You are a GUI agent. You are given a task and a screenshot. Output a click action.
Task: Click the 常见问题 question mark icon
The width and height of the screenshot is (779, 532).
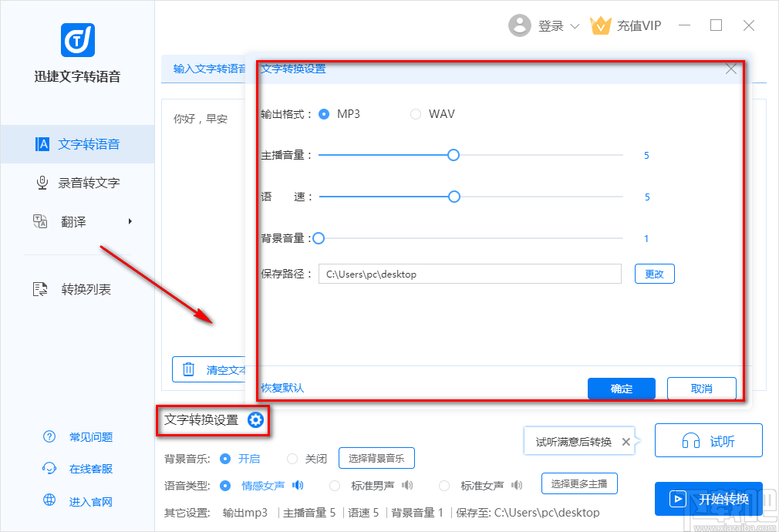click(49, 436)
